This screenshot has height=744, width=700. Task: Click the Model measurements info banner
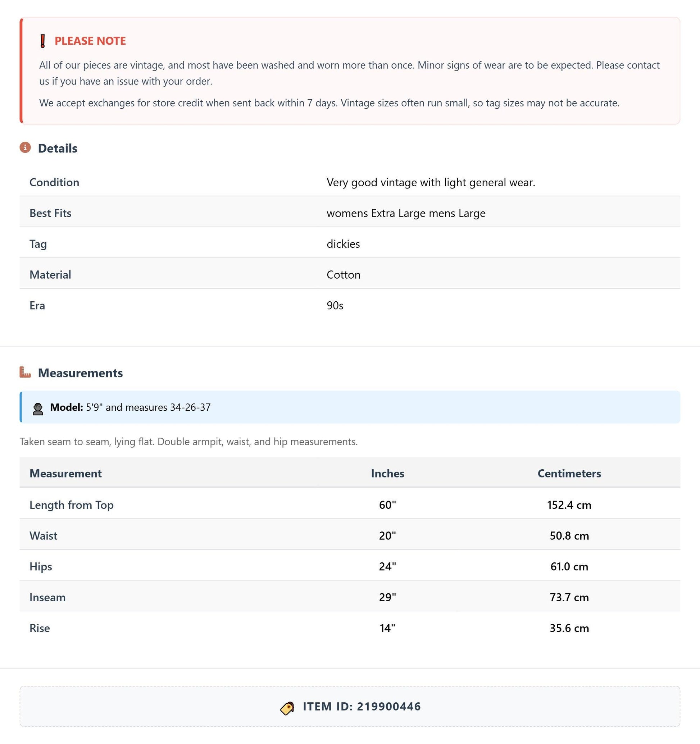[x=350, y=407]
